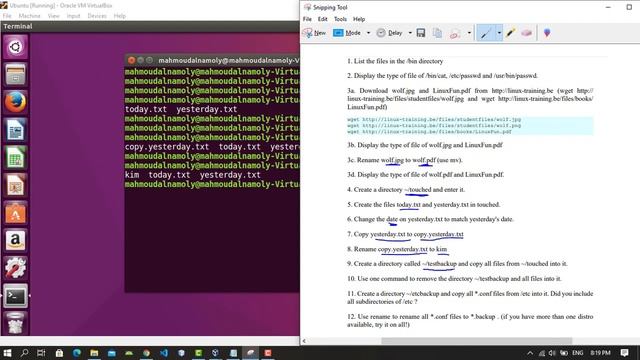640x360 pixels.
Task: Open the Snipping Tool Tools menu
Action: click(x=340, y=19)
